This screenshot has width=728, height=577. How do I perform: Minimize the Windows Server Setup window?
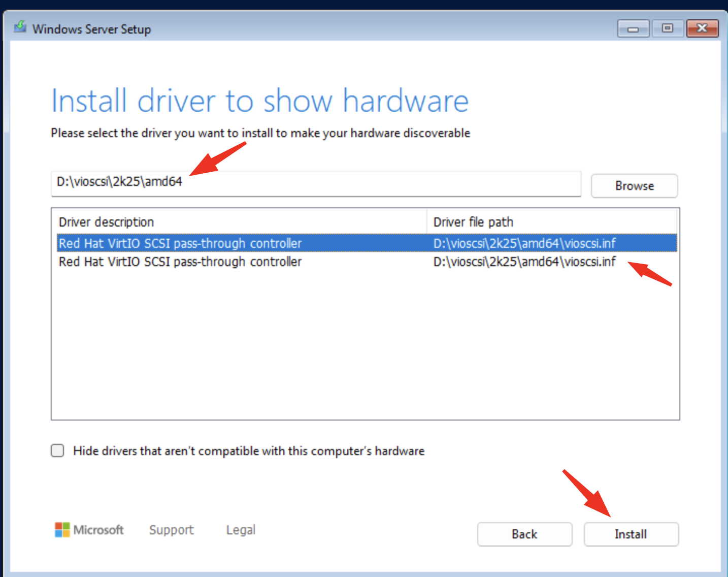coord(633,28)
